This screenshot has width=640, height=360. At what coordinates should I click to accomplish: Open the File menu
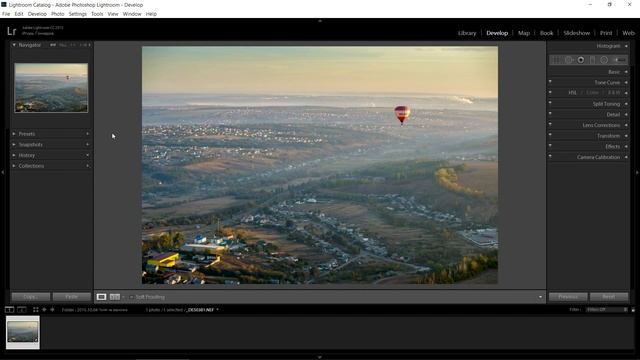pos(6,14)
